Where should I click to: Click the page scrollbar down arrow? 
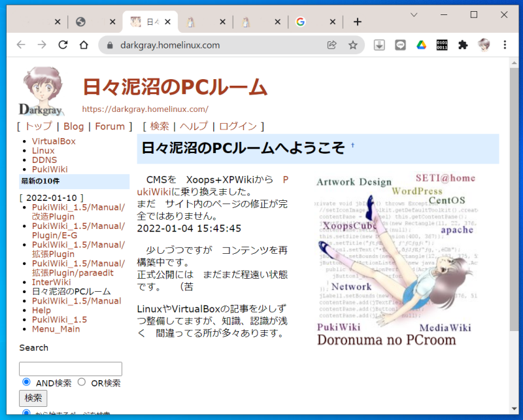click(514, 409)
